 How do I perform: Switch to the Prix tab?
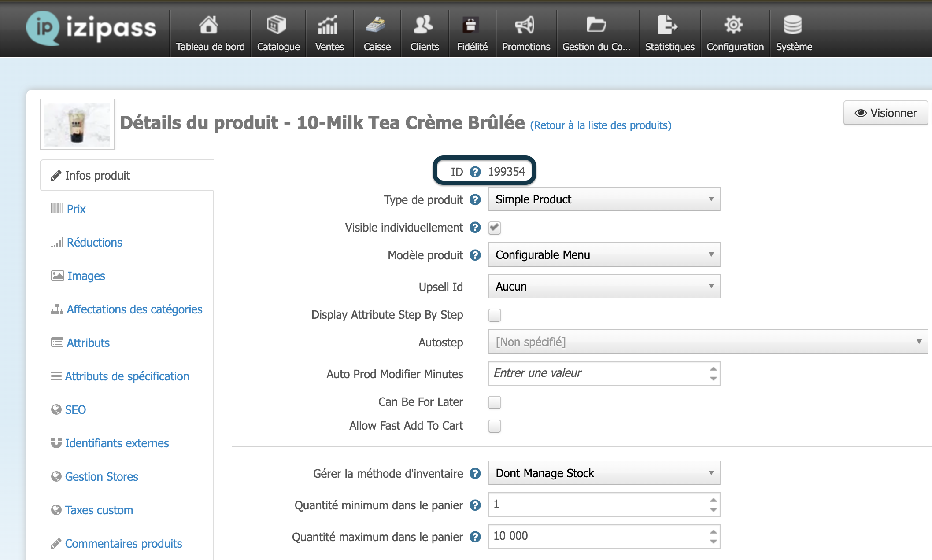[x=76, y=209]
